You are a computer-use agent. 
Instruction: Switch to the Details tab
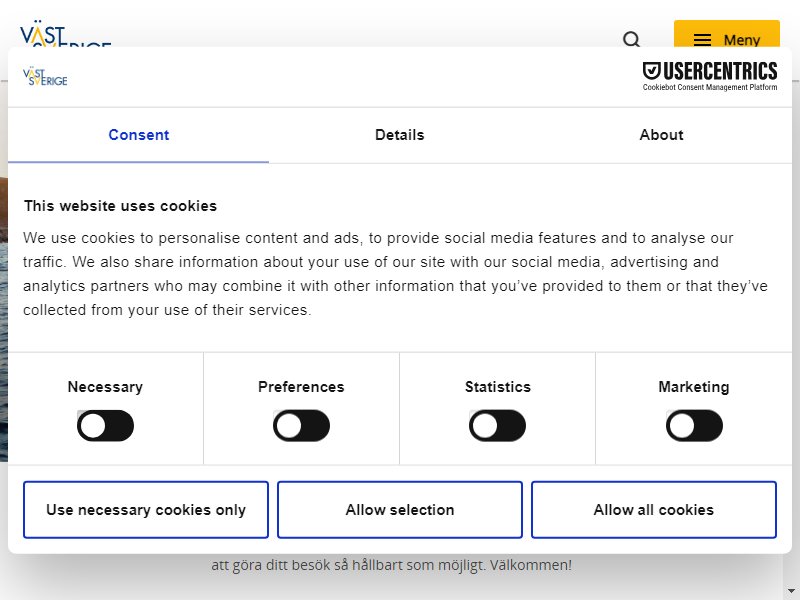399,135
